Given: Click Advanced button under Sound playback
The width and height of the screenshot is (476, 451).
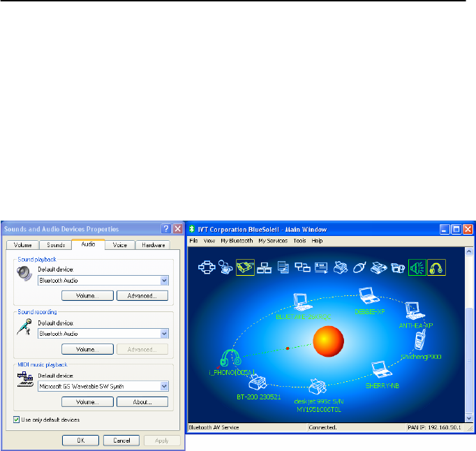Looking at the screenshot, I should coord(142,295).
